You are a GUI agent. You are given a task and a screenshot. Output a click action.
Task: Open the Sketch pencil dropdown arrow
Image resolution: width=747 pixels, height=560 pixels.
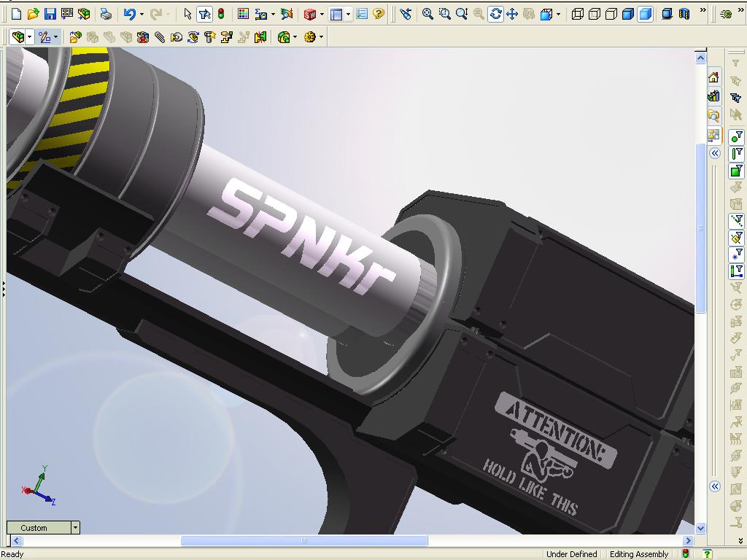pos(55,37)
